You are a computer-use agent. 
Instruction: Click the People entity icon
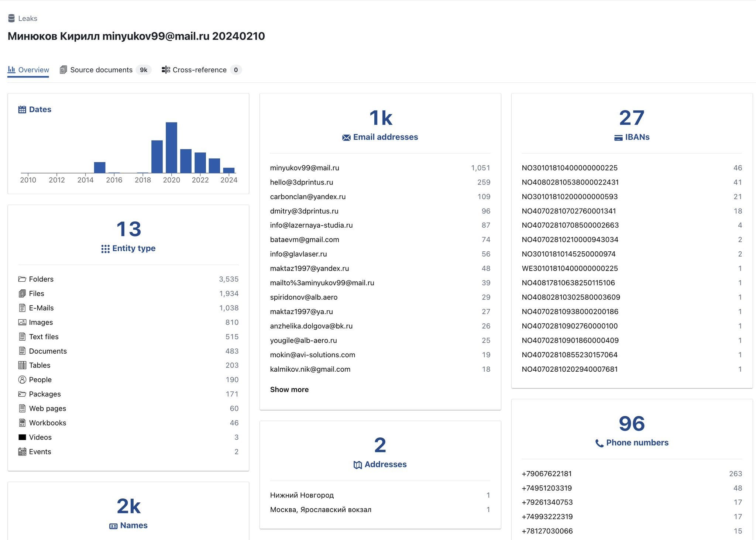click(22, 379)
